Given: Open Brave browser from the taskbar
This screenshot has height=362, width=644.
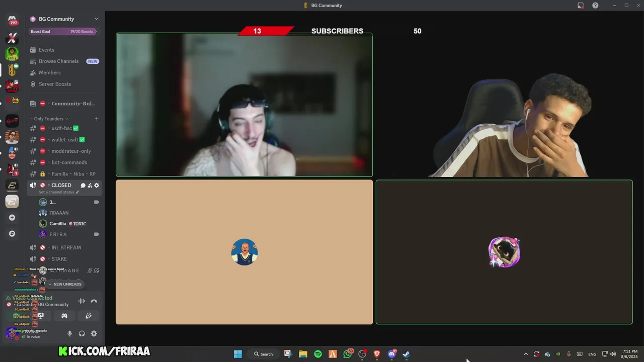Looking at the screenshot, I should 377,354.
